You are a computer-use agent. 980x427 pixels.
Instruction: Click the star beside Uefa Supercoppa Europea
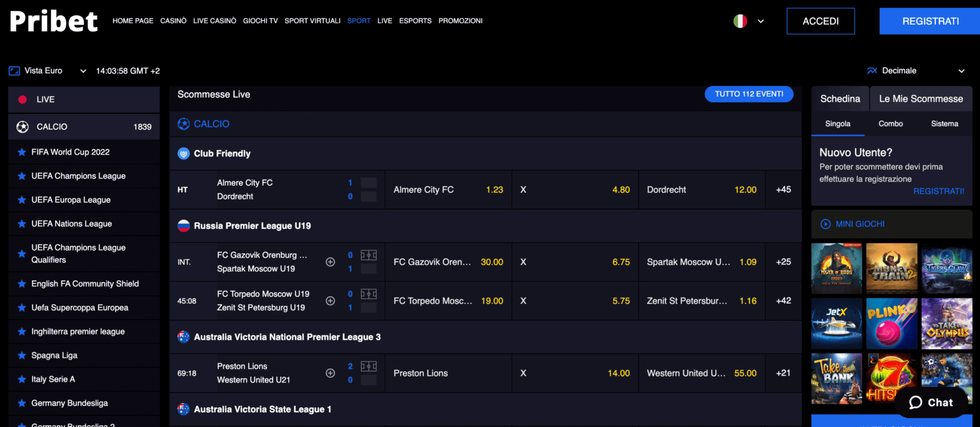tap(22, 308)
